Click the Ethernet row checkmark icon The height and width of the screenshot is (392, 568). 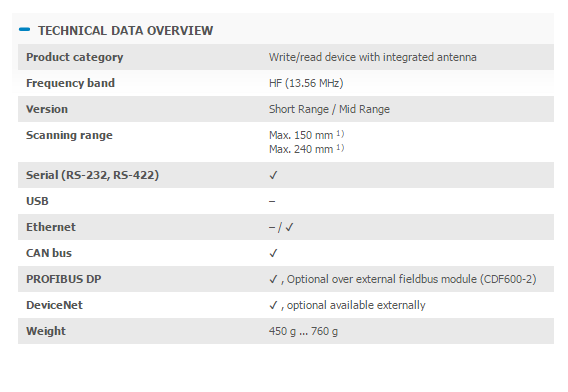289,228
